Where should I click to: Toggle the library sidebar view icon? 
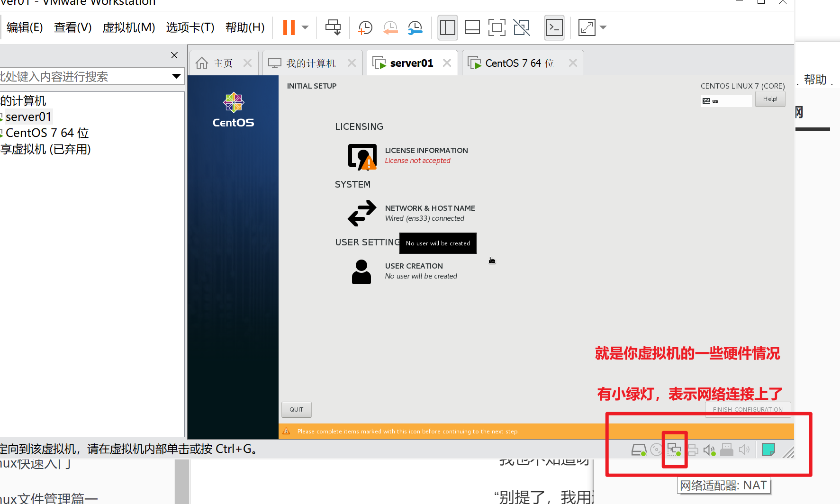pyautogui.click(x=447, y=27)
